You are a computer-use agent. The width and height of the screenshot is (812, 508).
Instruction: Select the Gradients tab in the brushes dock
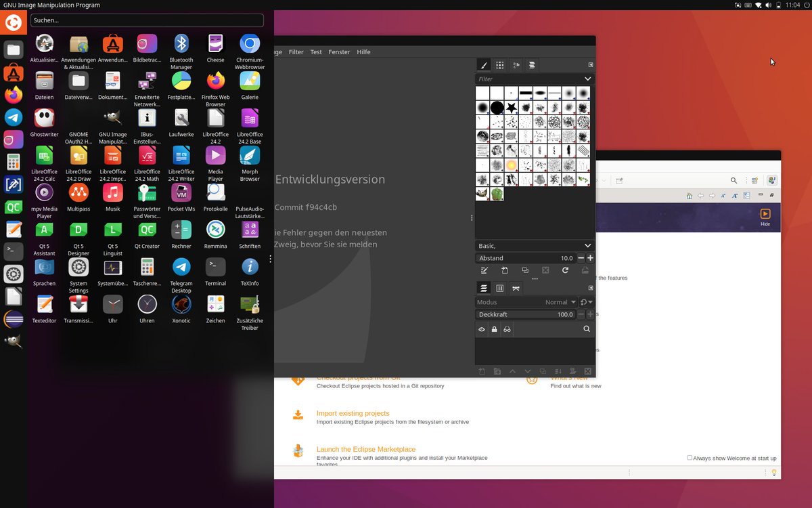pos(531,65)
